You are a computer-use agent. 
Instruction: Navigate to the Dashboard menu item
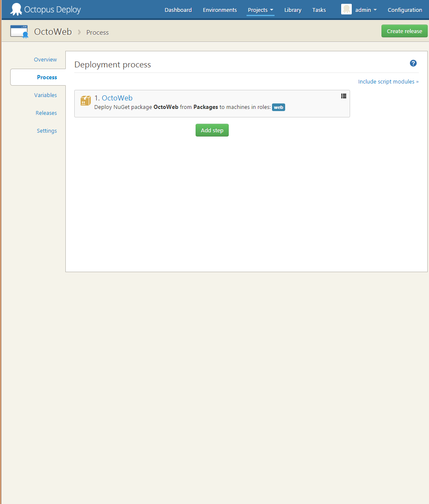(178, 9)
